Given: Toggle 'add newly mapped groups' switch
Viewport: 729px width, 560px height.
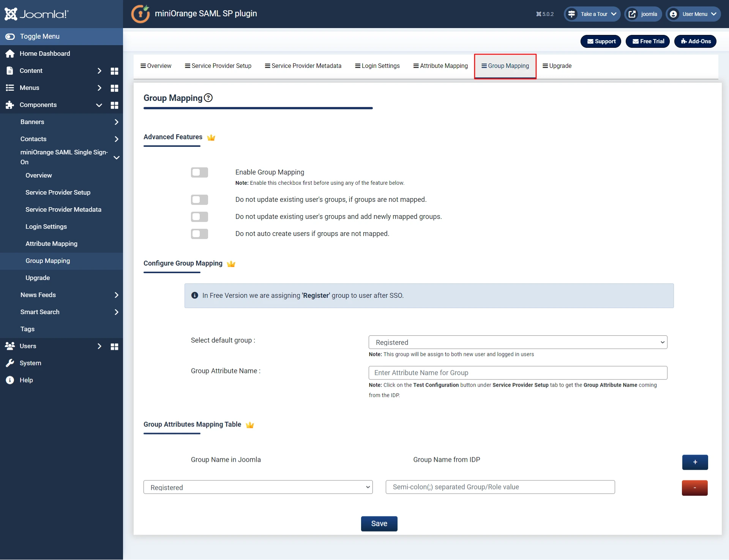Looking at the screenshot, I should [x=199, y=217].
